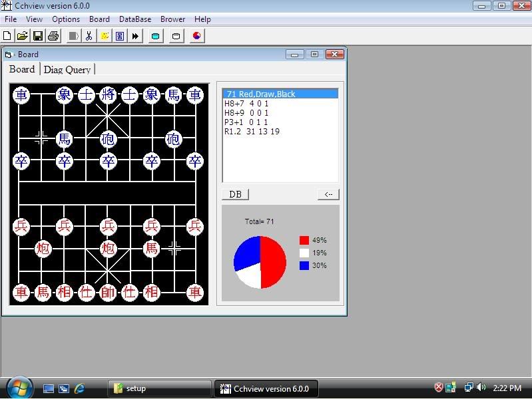Click the network connection tray icon
The image size is (532, 399).
point(469,387)
